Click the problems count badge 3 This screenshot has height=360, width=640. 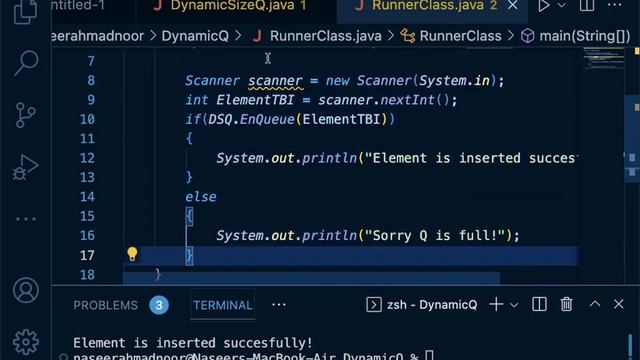(159, 305)
